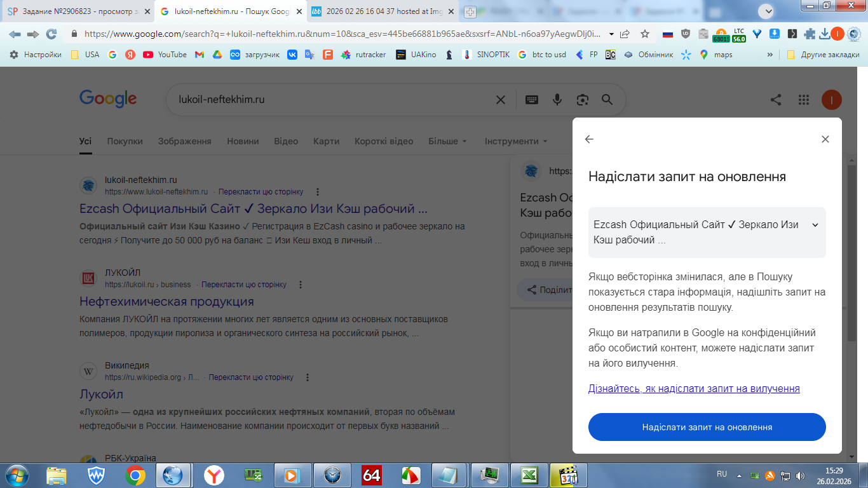Image resolution: width=868 pixels, height=488 pixels.
Task: Open the on-screen keyboard in search box
Action: [x=532, y=100]
